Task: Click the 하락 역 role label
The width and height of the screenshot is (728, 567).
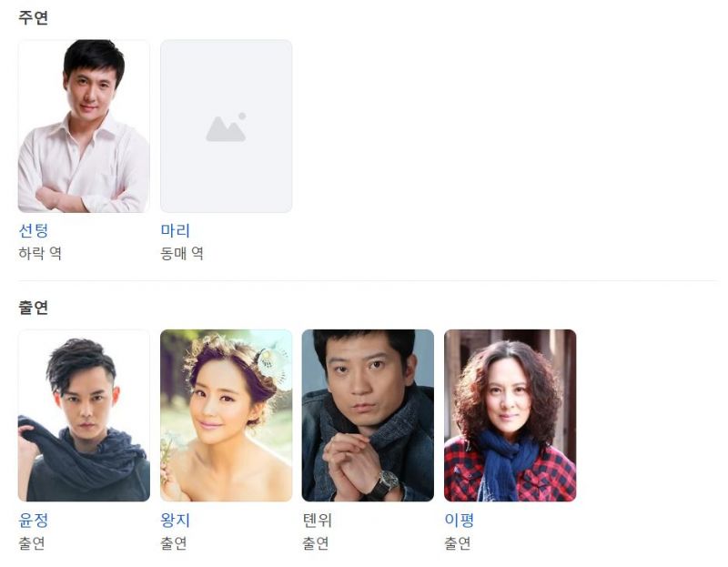Action: (40, 254)
